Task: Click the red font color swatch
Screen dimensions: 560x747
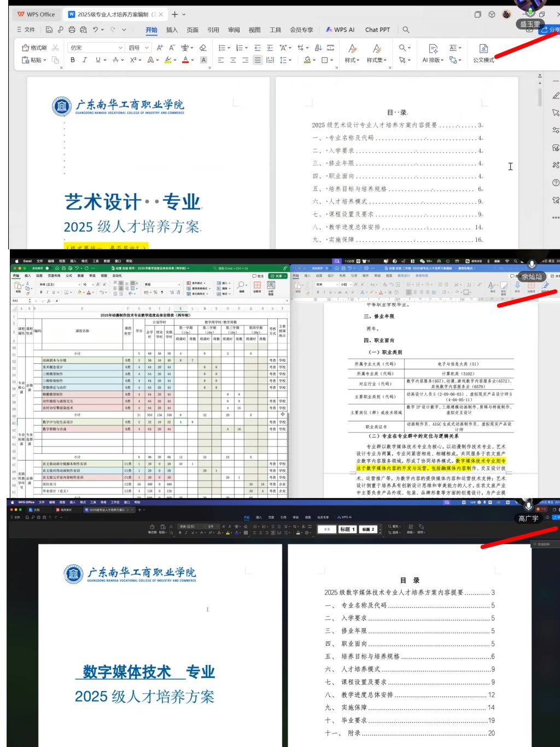Action: pos(185,60)
